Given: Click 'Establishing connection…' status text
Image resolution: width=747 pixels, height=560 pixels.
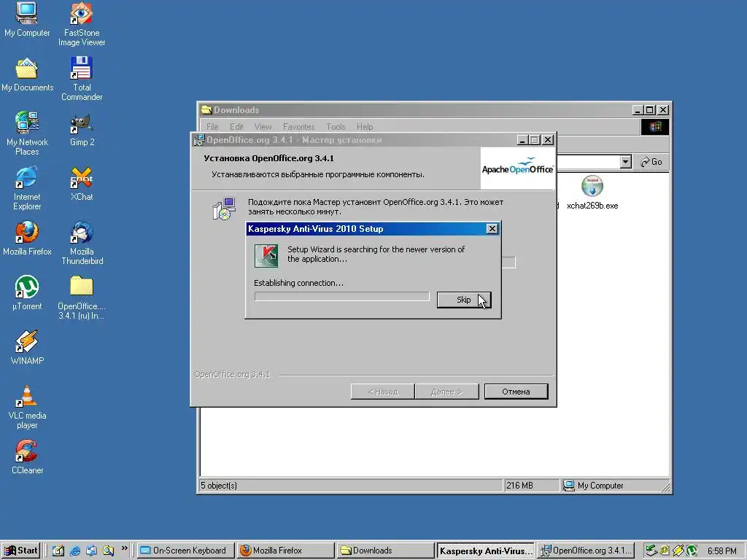Looking at the screenshot, I should pyautogui.click(x=298, y=283).
